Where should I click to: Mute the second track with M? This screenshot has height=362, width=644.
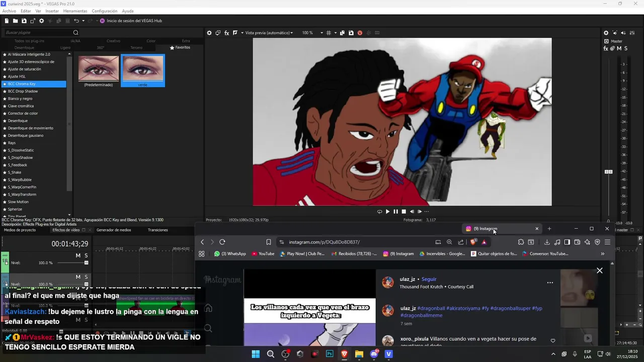coord(78,277)
